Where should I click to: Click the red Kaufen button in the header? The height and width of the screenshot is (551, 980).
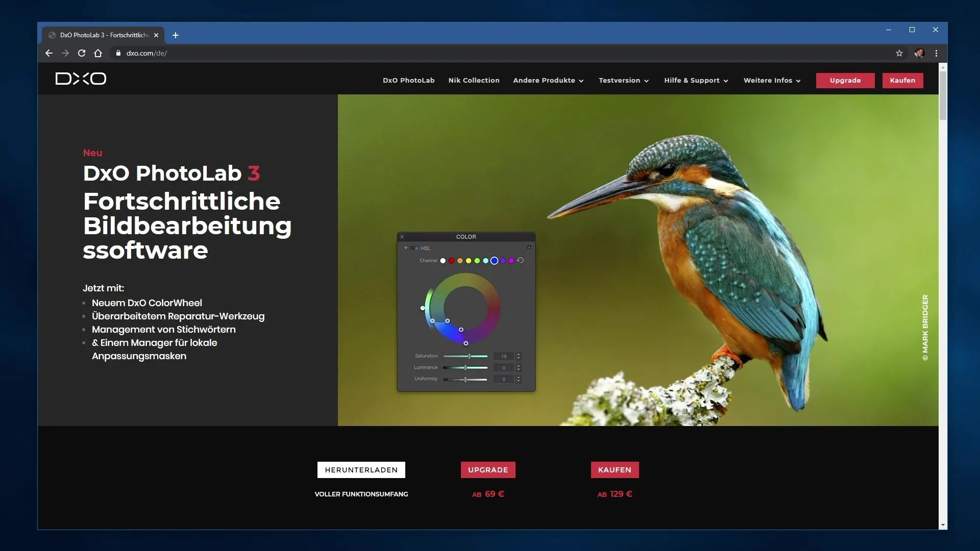tap(902, 80)
